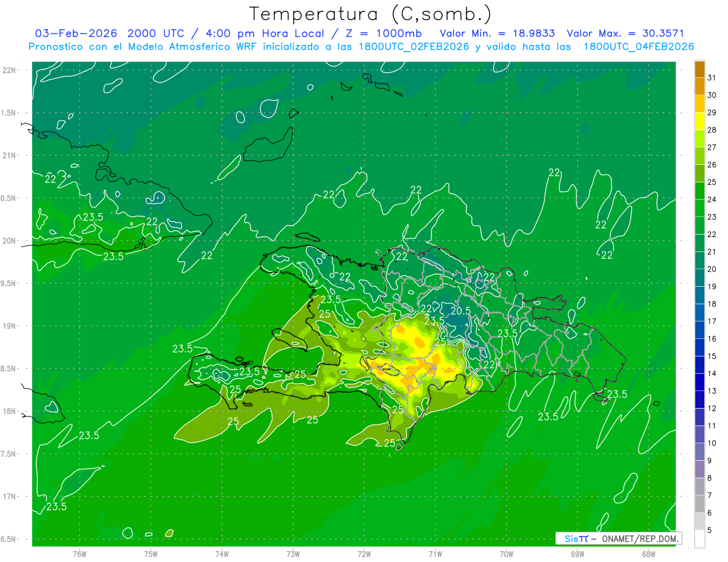Viewport: 728px width, 562px height.
Task: Click the Valor Max. = 30.3571 readout
Action: (x=625, y=33)
